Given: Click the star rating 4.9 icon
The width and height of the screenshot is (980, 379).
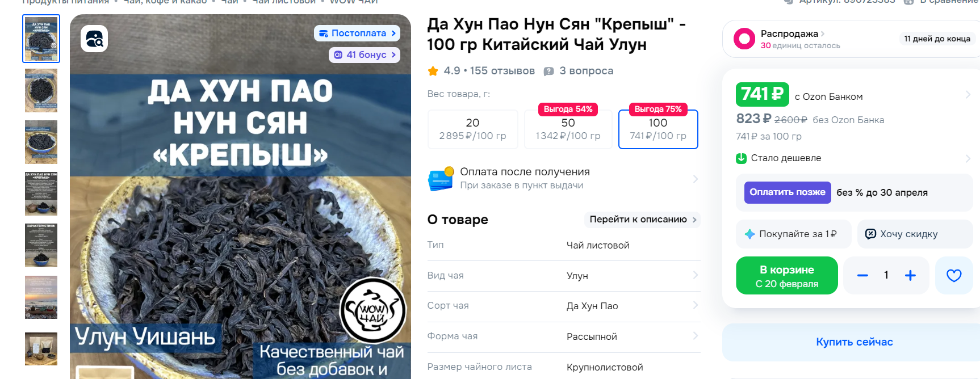Looking at the screenshot, I should [433, 71].
